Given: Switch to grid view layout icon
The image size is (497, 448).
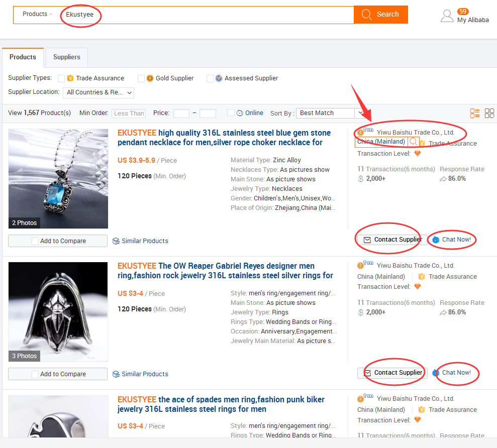Looking at the screenshot, I should 489,113.
